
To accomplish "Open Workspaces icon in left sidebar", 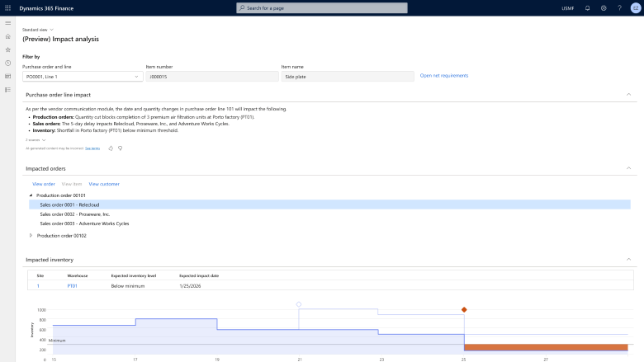I will (7, 76).
